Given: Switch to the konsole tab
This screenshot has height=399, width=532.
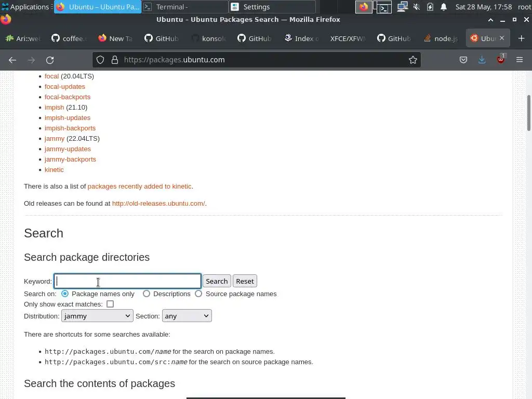Looking at the screenshot, I should 209,38.
